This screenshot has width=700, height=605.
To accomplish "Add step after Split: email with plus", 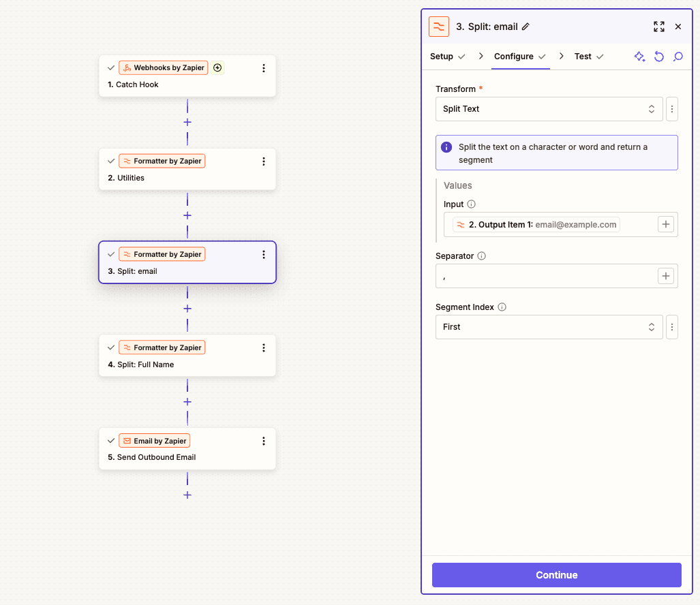I will 187,309.
